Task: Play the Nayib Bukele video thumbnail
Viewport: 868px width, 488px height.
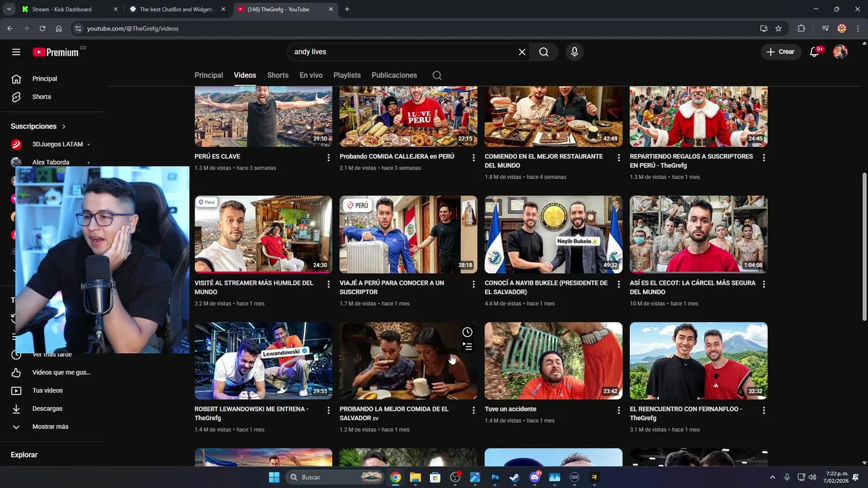Action: click(x=553, y=235)
